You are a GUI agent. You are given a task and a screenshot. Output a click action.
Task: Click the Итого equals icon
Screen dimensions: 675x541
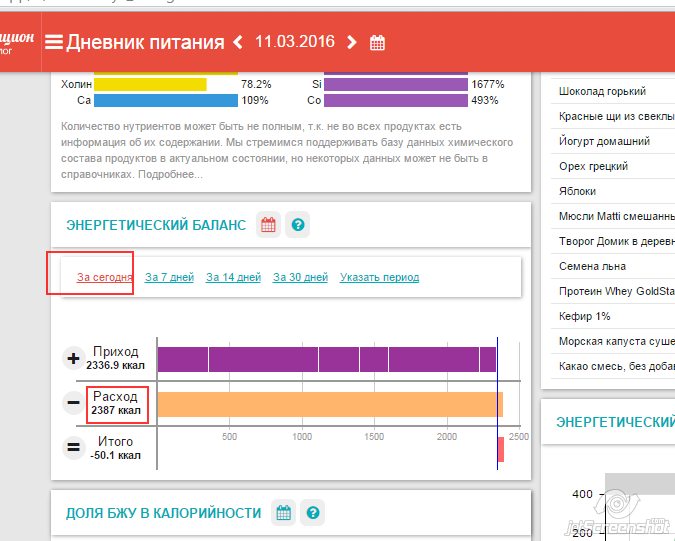pyautogui.click(x=73, y=447)
